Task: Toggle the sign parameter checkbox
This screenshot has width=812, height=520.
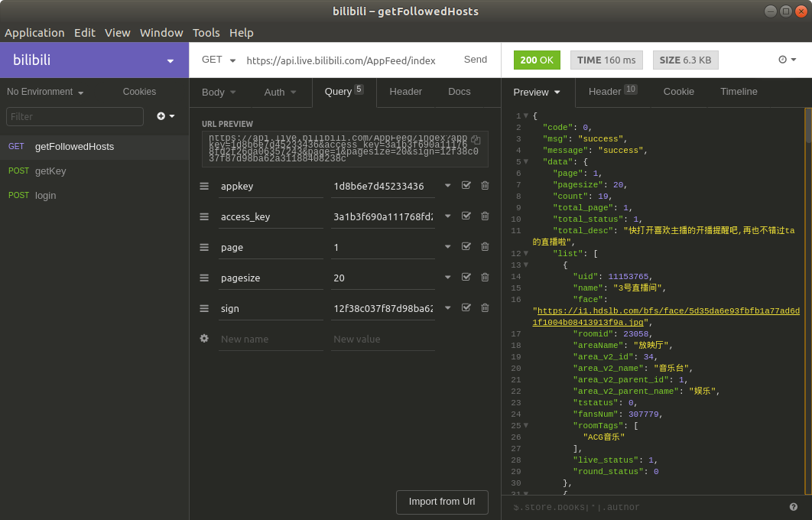Action: (466, 308)
